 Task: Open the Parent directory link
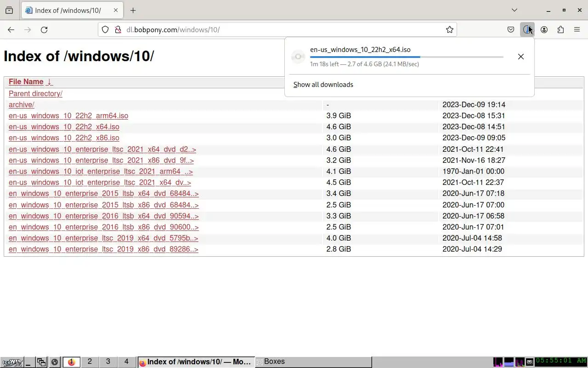pos(35,93)
